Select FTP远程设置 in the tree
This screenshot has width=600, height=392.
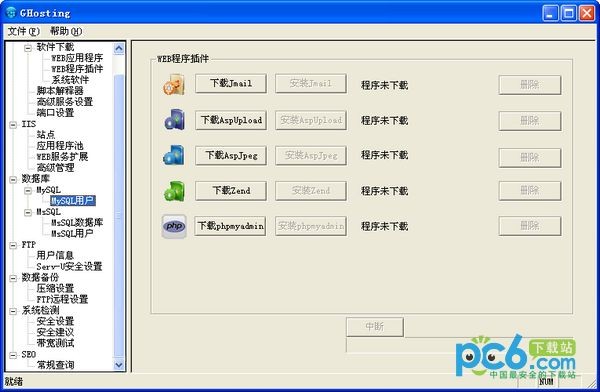pos(62,299)
